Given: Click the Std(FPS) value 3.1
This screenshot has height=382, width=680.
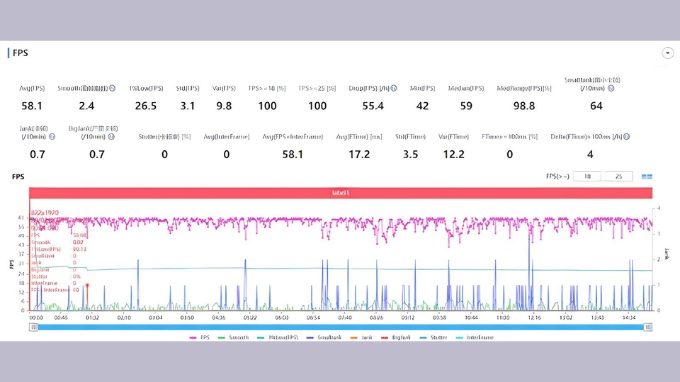Looking at the screenshot, I should coord(187,106).
